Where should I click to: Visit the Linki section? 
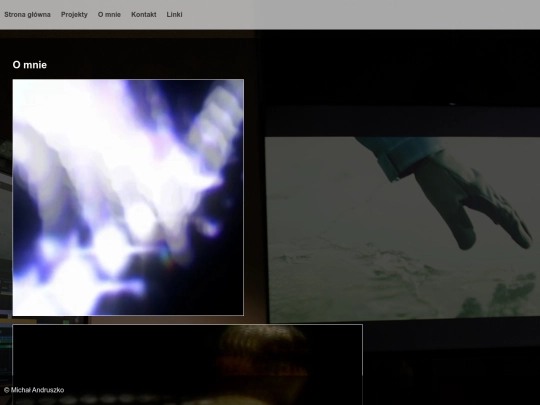(174, 14)
